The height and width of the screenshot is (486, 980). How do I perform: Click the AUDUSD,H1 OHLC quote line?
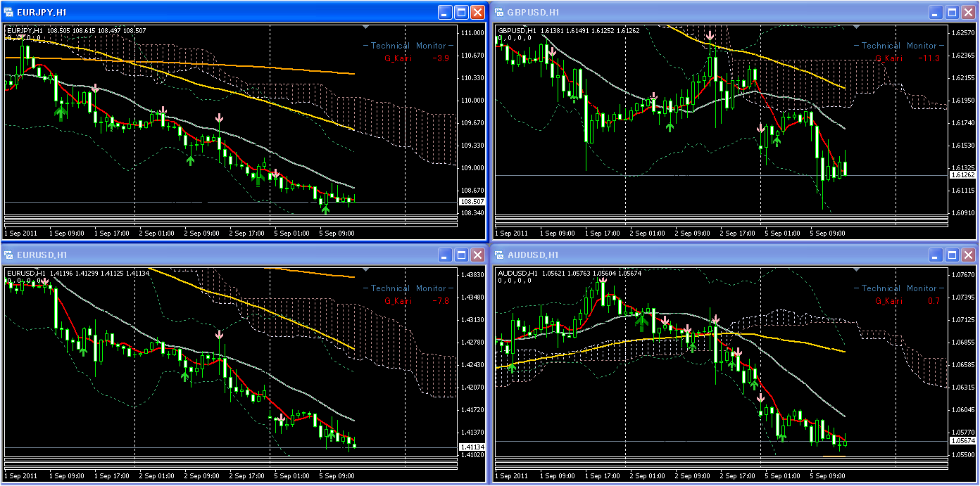[569, 274]
